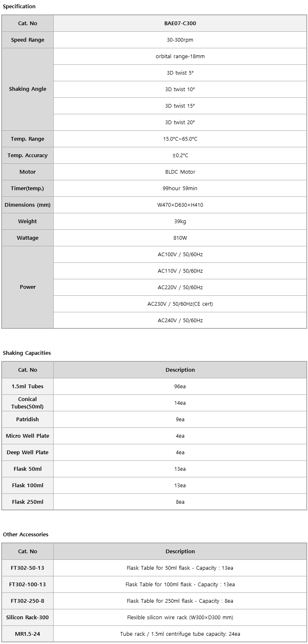
Task: Select the MR1.5-24 tube rack description
Action: coord(180,634)
